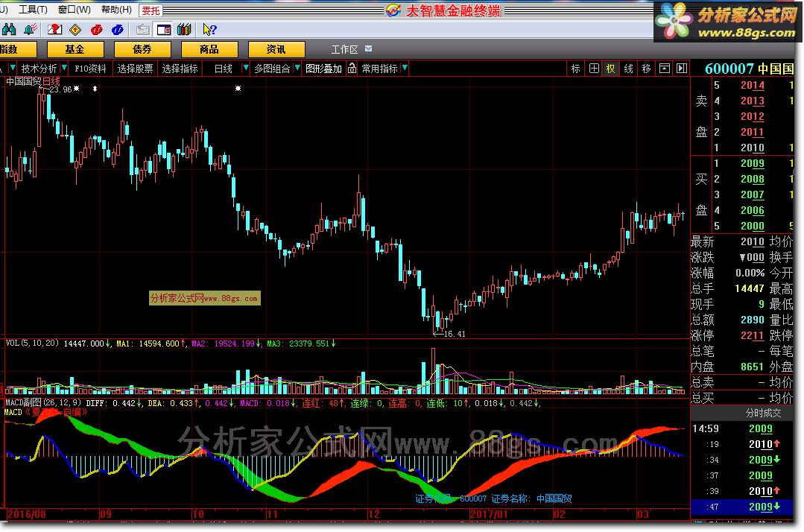Click the yellow diamond up-arrow icon
Screen dimensions: 804x532
point(75,30)
